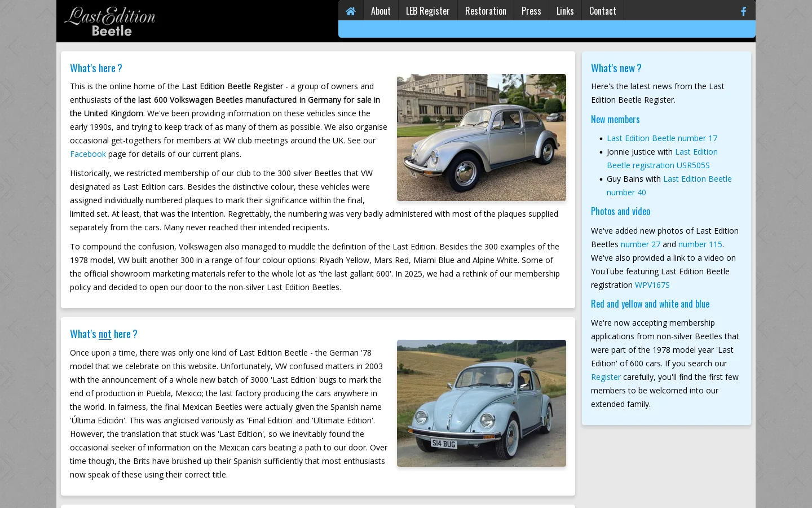Click the "New members" subheading
The width and height of the screenshot is (812, 508).
tap(615, 119)
